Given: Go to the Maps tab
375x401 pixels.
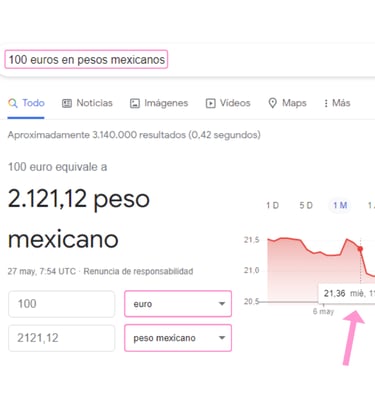Looking at the screenshot, I should point(287,103).
